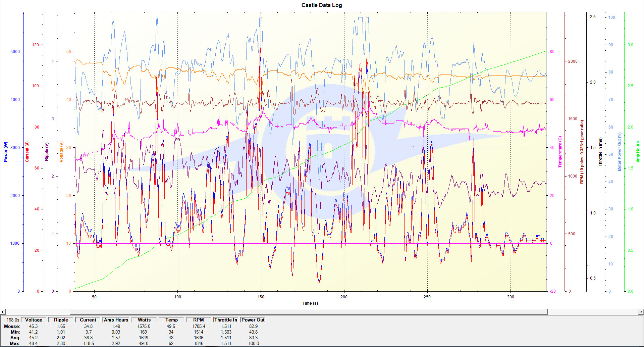The height and width of the screenshot is (347, 644).
Task: Click the 34.8 Mouse current value
Action: 88,326
